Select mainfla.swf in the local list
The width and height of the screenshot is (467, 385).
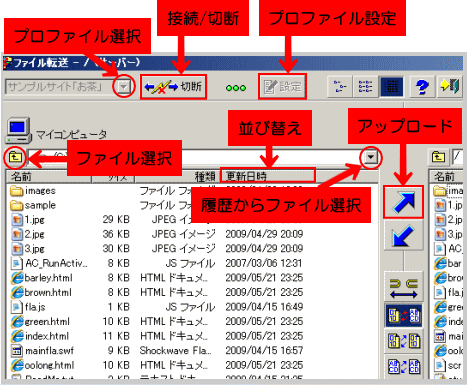pos(42,351)
